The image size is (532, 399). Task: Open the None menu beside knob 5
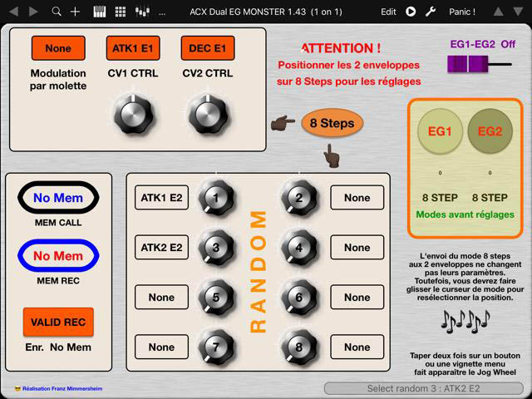(161, 298)
